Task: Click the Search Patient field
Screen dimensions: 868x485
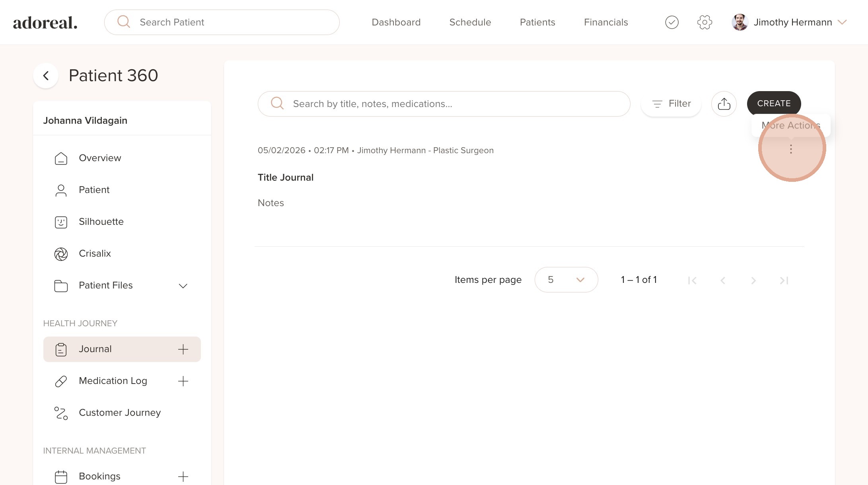Action: 231,22
